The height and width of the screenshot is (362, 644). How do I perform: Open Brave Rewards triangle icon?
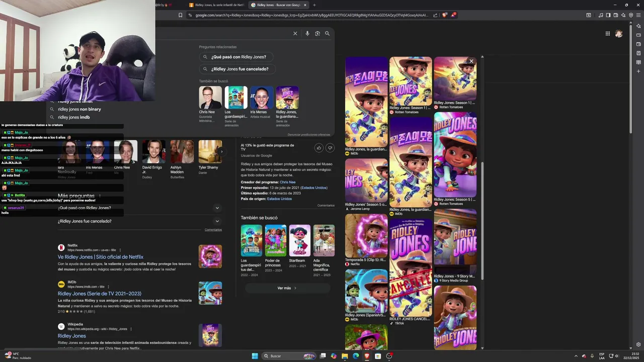coord(453,15)
